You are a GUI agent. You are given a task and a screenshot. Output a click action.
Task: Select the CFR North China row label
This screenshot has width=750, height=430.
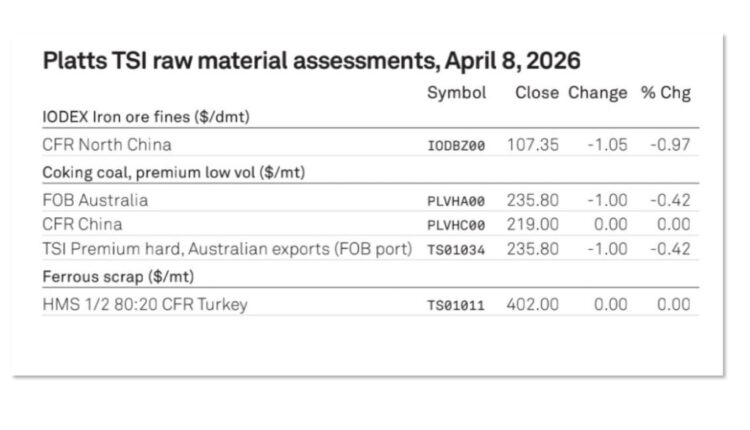point(108,144)
